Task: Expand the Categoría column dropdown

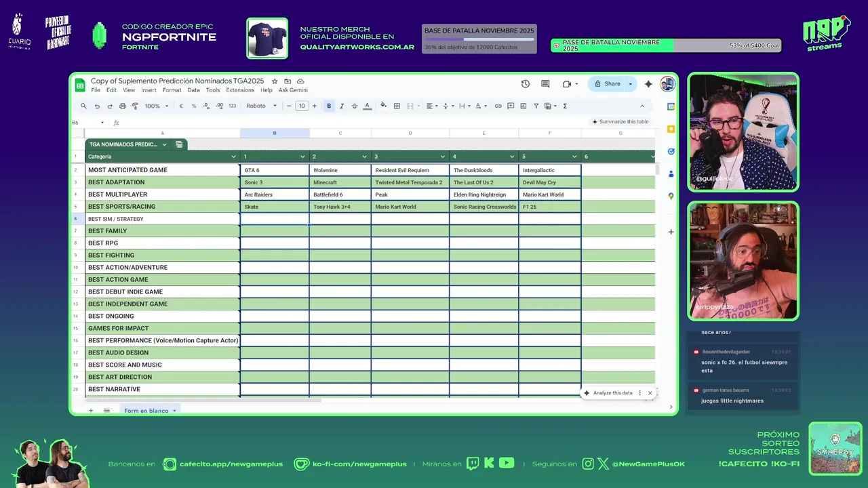Action: click(234, 157)
